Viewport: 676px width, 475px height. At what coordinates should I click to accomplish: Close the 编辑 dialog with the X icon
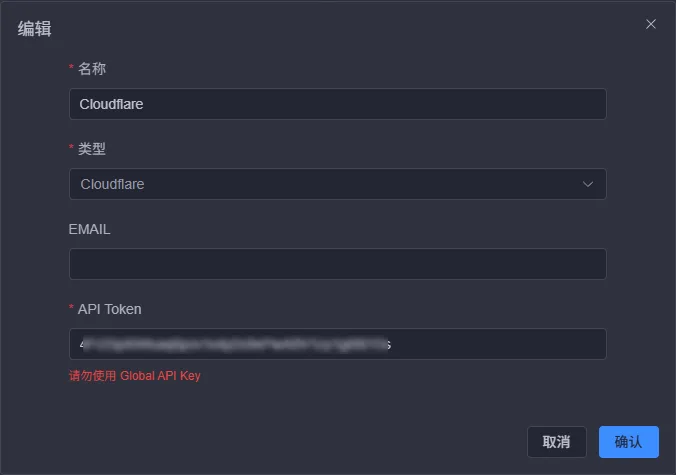651,24
